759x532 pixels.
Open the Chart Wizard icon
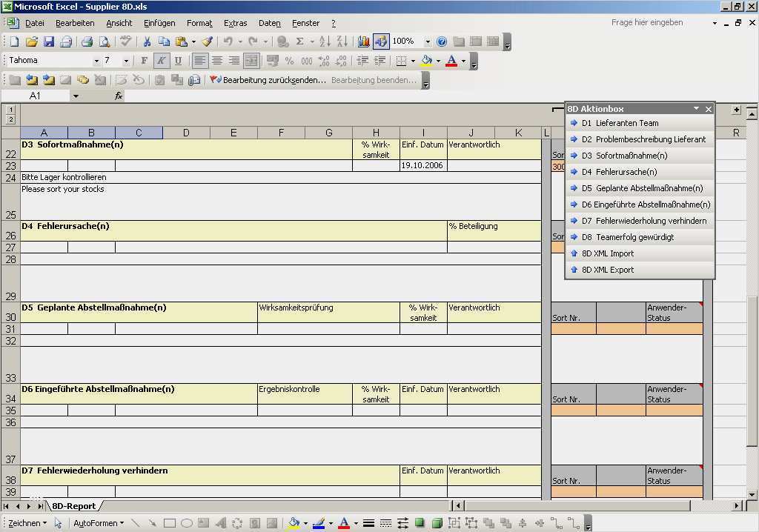coord(363,42)
